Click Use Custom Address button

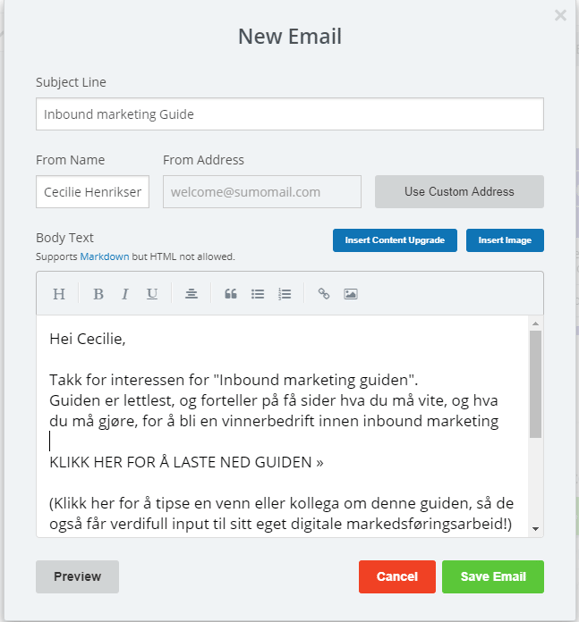459,192
